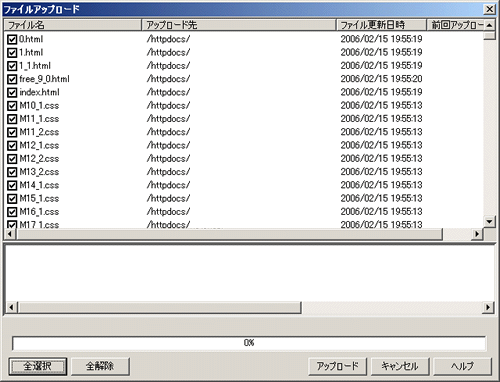Sort by ファイル名 column header
500x382 pixels.
click(73, 25)
